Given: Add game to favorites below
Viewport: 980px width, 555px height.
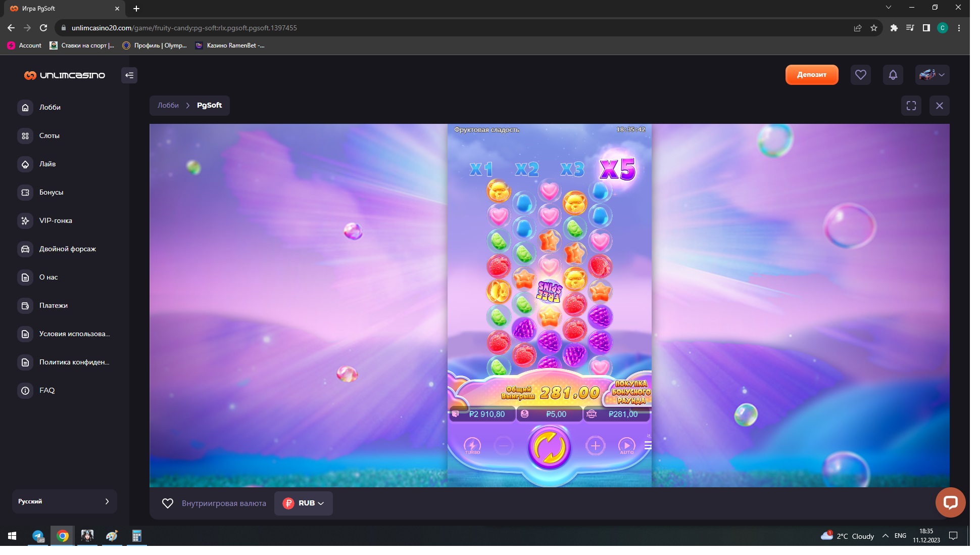Looking at the screenshot, I should tap(168, 503).
